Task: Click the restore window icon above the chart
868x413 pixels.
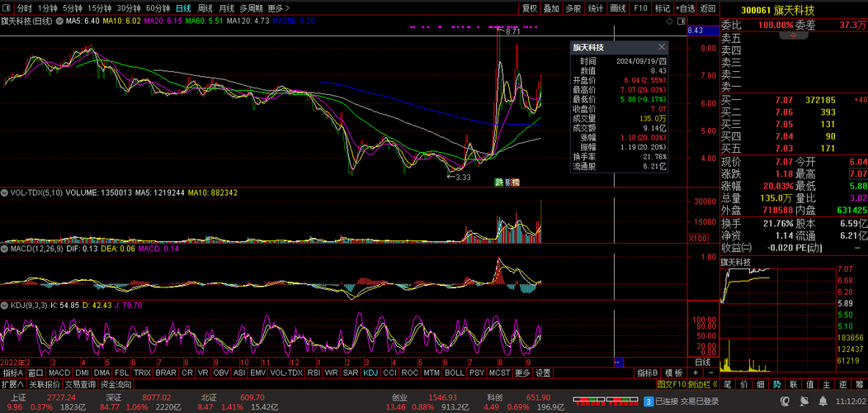Action: pos(681,21)
